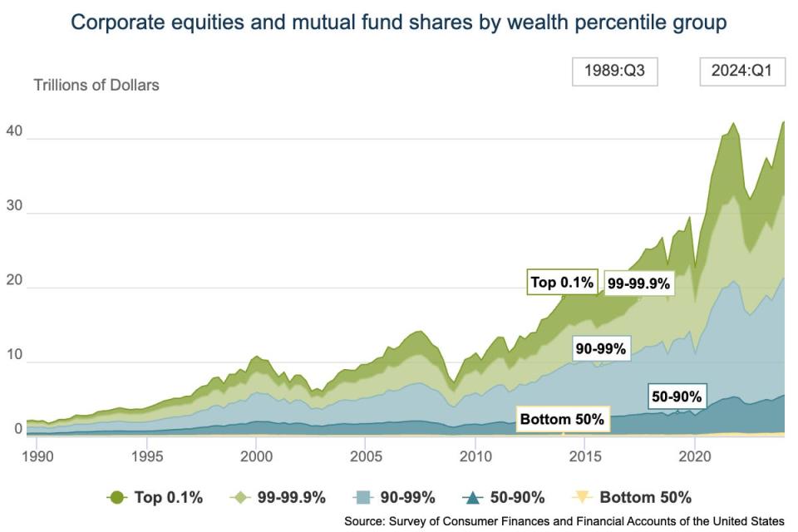Toggle the Top 0.1% legend label
The width and height of the screenshot is (798, 532).
[x=169, y=497]
